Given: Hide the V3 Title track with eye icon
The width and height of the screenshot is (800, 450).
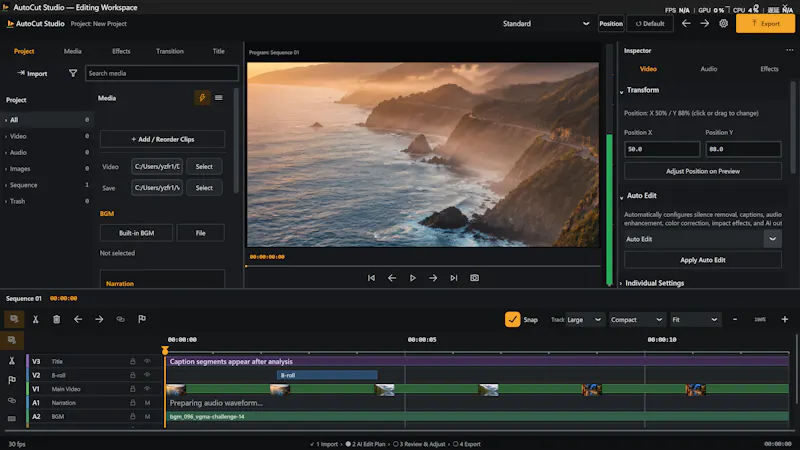Looking at the screenshot, I should (147, 361).
